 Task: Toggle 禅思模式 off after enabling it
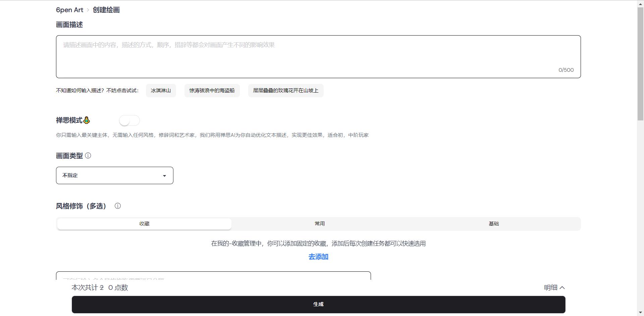[129, 120]
